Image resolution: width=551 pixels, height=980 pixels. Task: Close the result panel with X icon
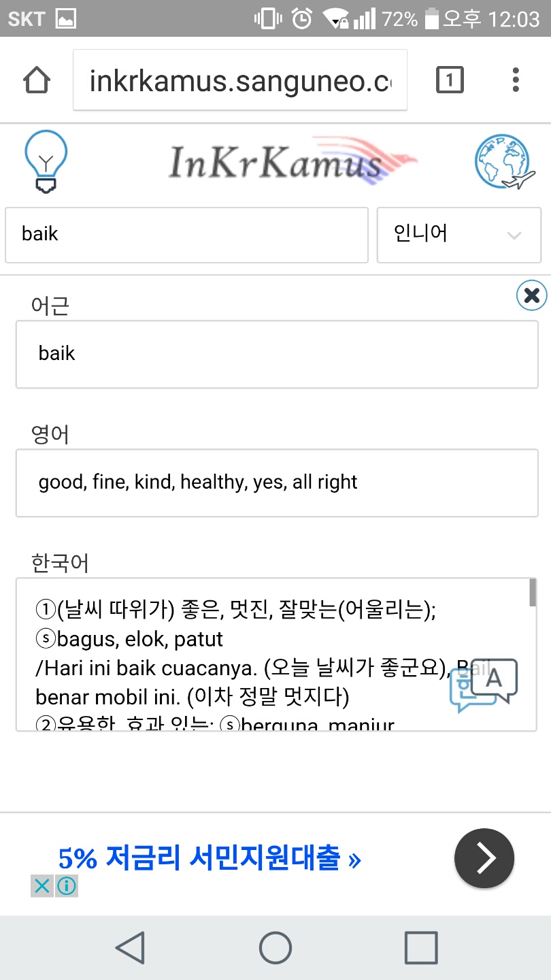point(532,295)
